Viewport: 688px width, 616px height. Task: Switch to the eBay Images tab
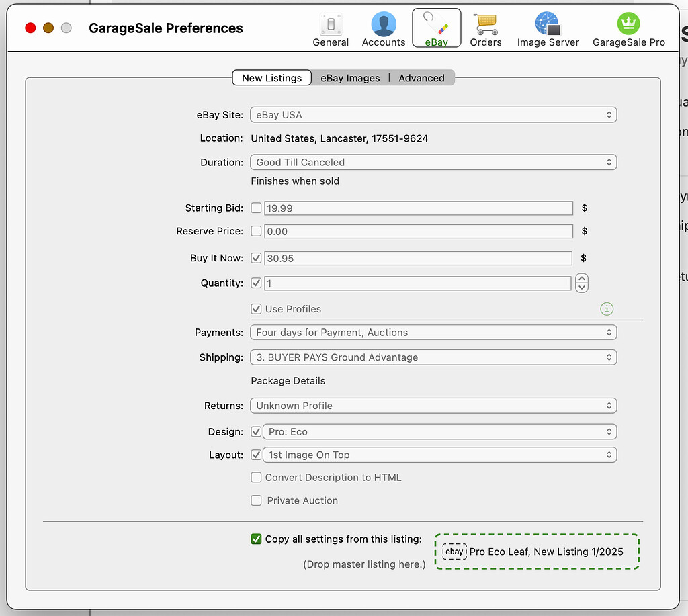350,78
